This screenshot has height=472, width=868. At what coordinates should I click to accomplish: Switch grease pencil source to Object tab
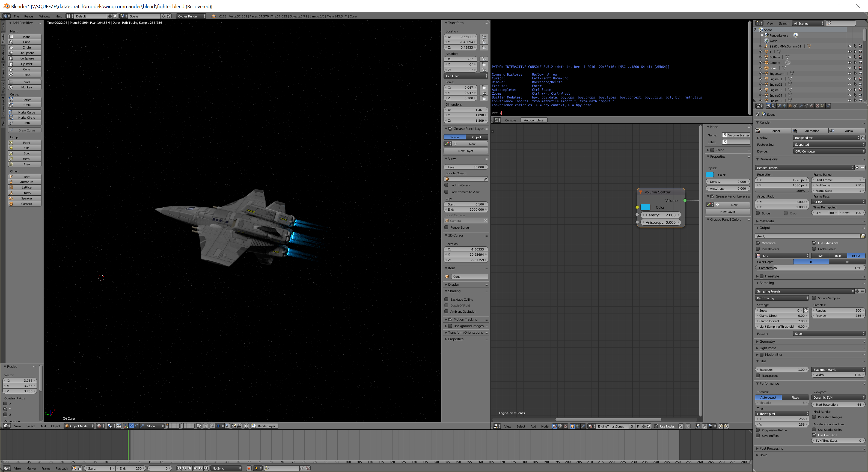pyautogui.click(x=477, y=137)
